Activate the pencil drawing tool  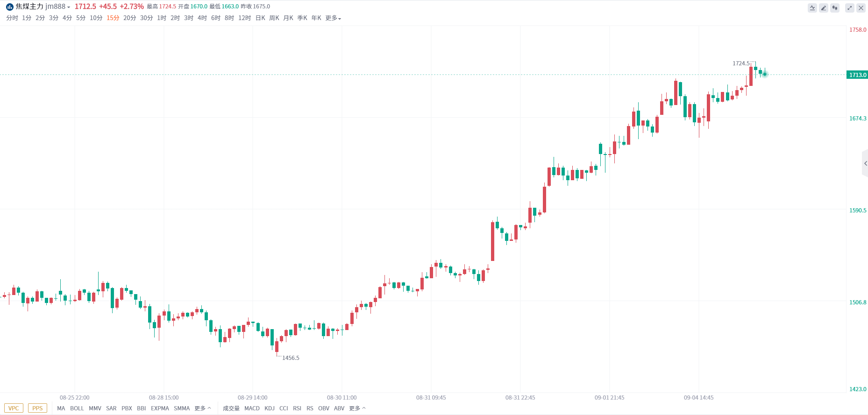tap(824, 8)
